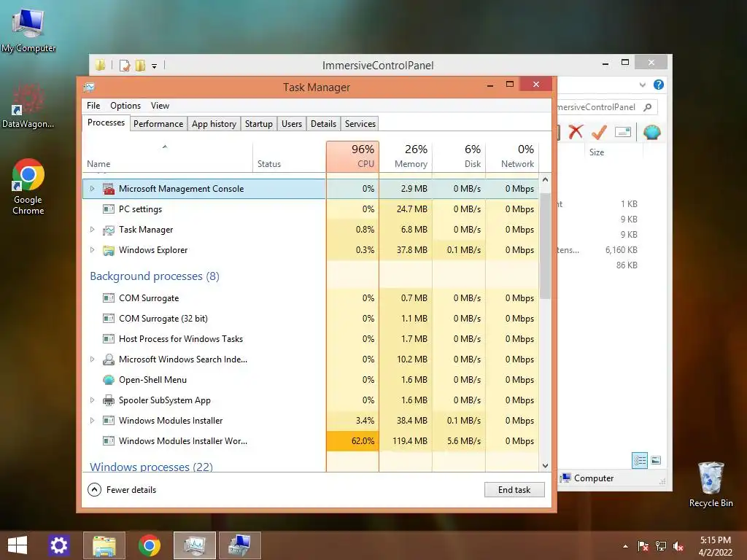This screenshot has width=747, height=560.
Task: Click the Task Manager process icon in the list
Action: [x=109, y=230]
